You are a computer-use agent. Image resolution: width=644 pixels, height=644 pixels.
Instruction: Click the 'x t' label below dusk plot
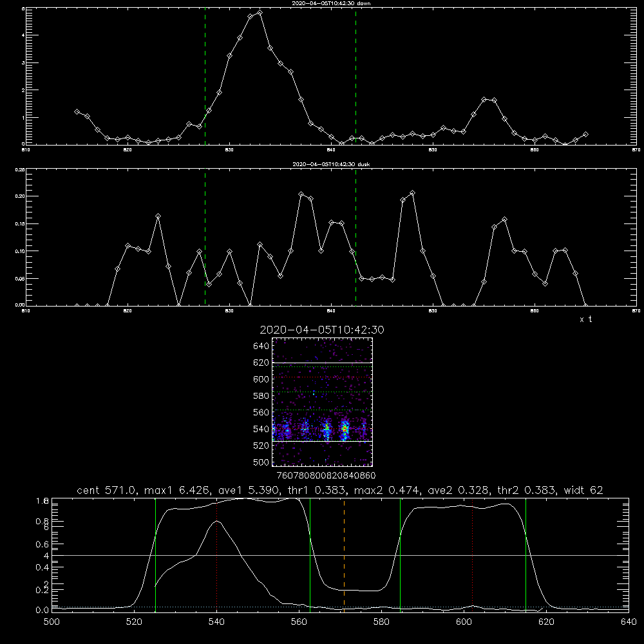pos(586,319)
